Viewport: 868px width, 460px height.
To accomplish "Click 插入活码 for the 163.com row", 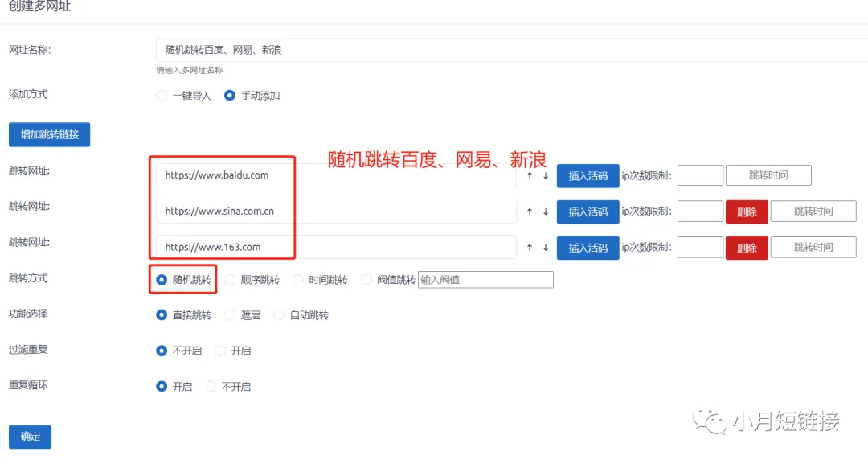I will pyautogui.click(x=588, y=248).
